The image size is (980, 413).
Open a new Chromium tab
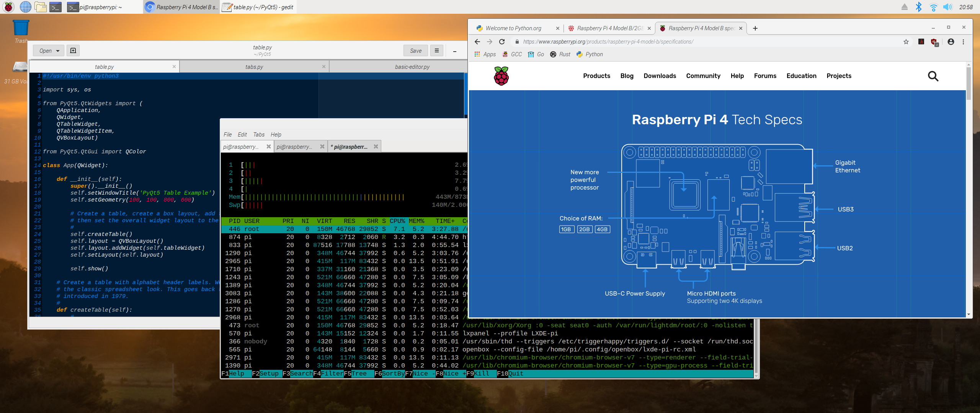point(755,28)
